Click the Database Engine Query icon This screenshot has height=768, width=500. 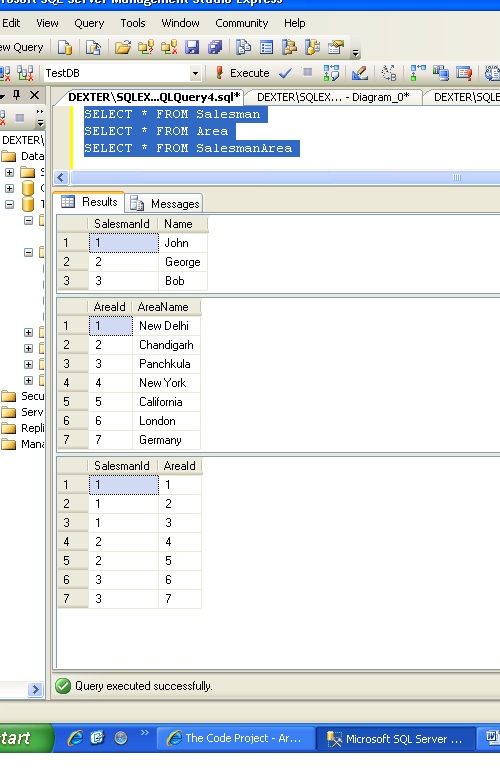coord(65,48)
